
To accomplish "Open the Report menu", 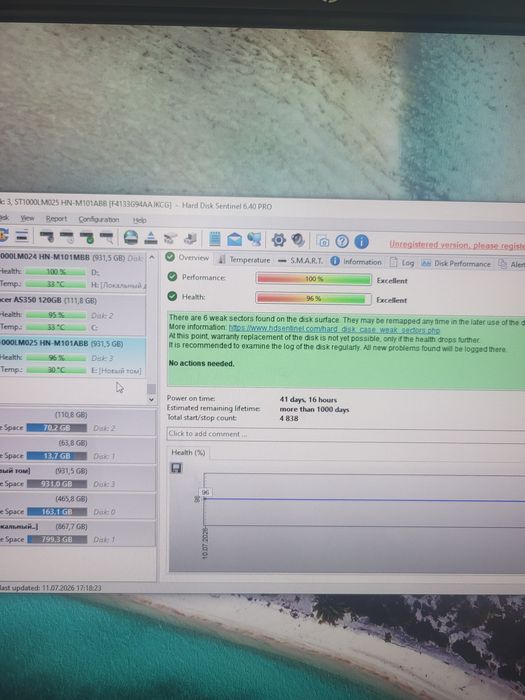I will point(56,219).
